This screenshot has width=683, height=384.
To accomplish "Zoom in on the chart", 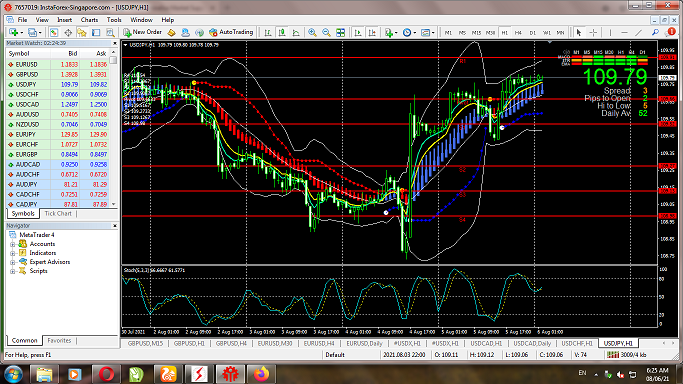I will pos(312,33).
